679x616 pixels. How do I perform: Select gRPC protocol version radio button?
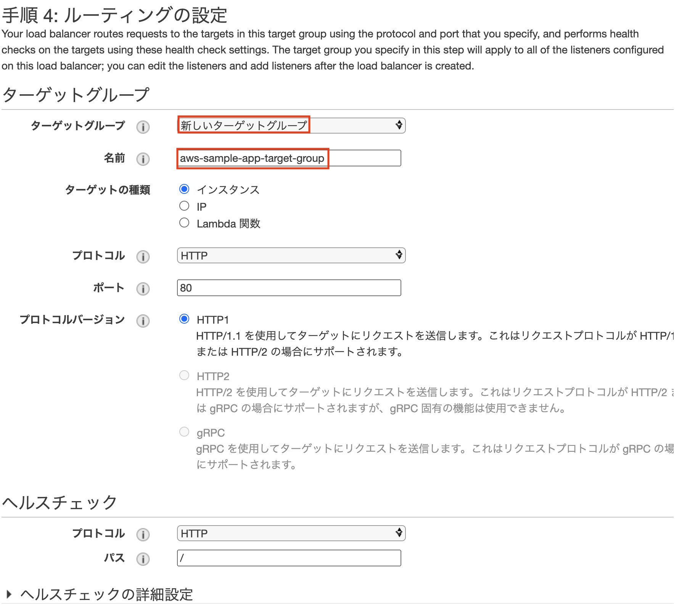pos(184,432)
